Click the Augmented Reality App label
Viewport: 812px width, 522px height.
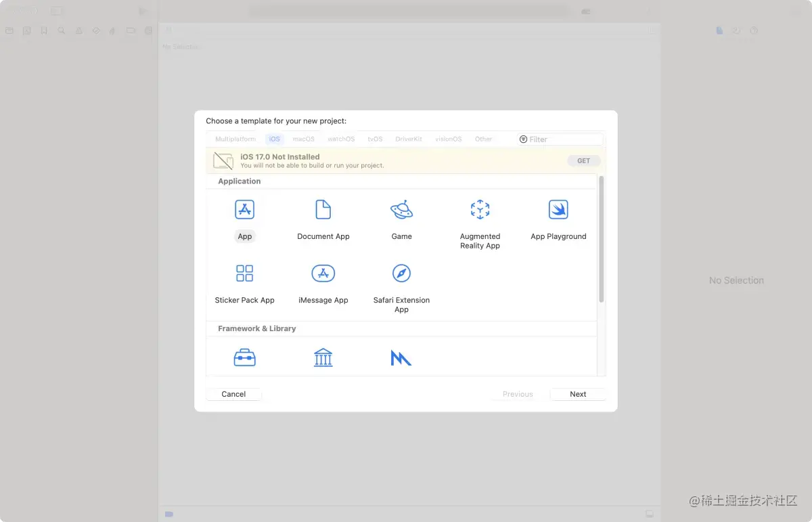point(480,241)
